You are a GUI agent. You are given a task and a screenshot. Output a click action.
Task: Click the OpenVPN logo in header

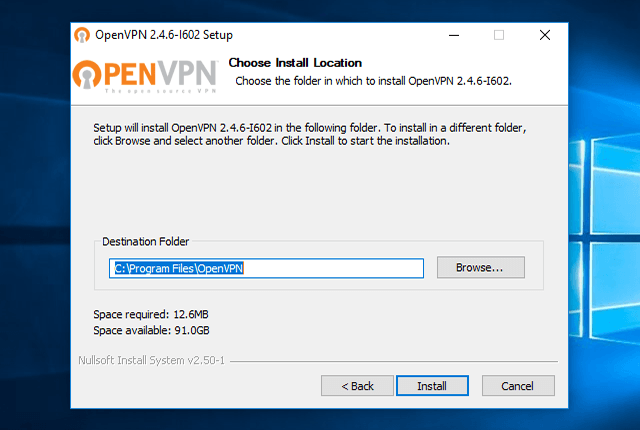click(x=145, y=76)
